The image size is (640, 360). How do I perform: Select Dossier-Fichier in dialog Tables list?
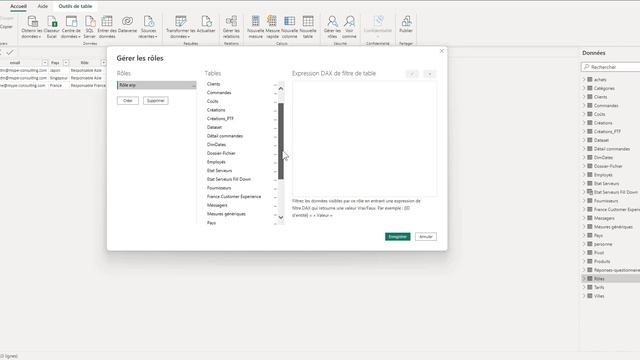point(221,153)
